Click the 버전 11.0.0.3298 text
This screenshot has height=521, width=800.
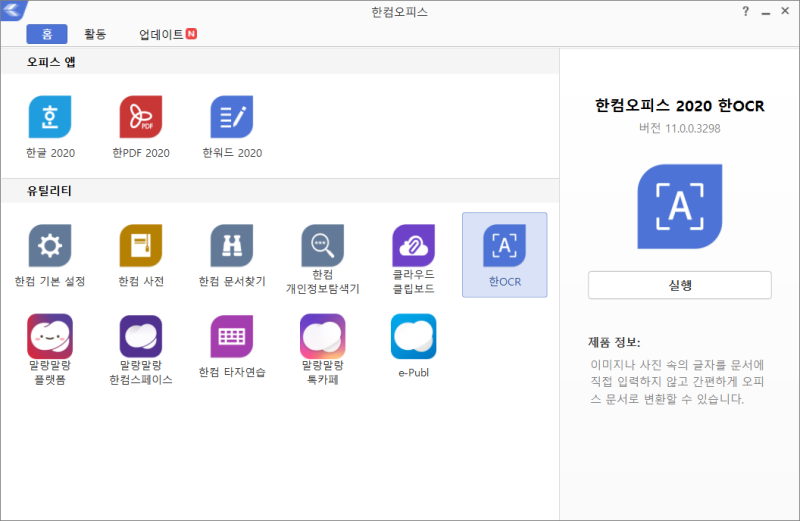click(x=680, y=128)
